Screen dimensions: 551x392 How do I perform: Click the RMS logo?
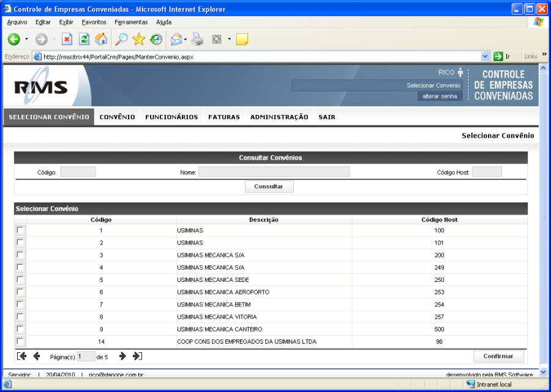pyautogui.click(x=41, y=87)
